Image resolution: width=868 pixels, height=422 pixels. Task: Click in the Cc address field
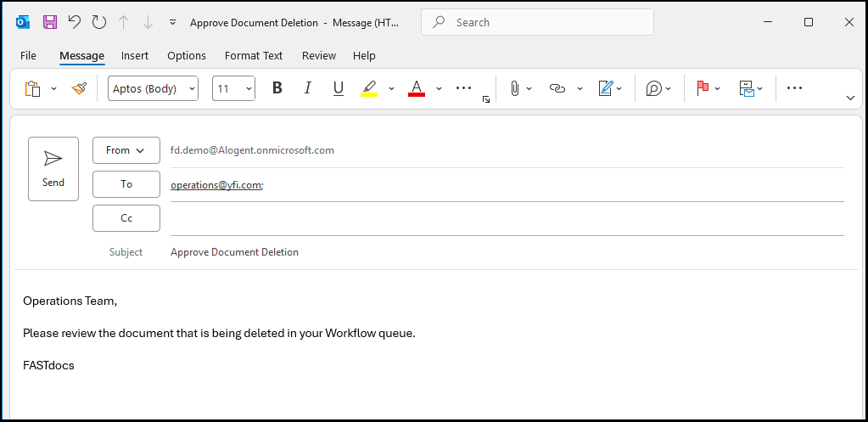506,218
